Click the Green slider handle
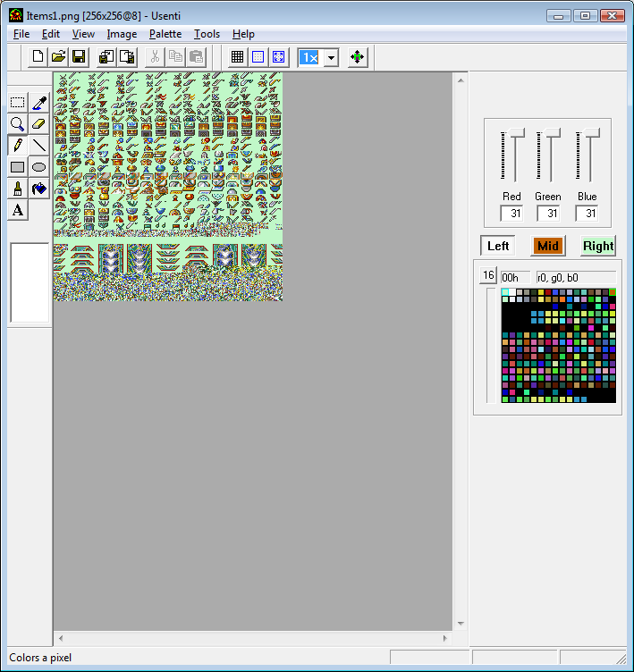Image resolution: width=634 pixels, height=672 pixels. pyautogui.click(x=551, y=133)
